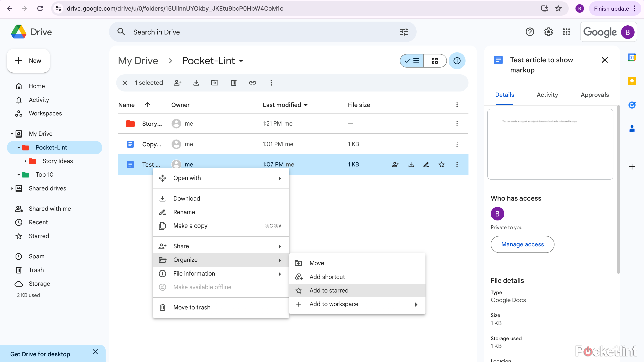
Task: Select Add shortcut in submenu
Action: 357,277
